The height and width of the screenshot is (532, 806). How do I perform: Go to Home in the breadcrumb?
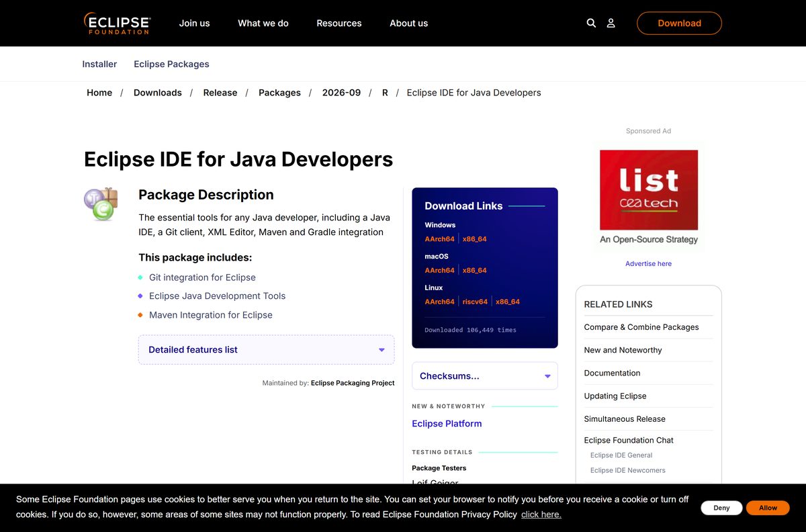pos(99,93)
